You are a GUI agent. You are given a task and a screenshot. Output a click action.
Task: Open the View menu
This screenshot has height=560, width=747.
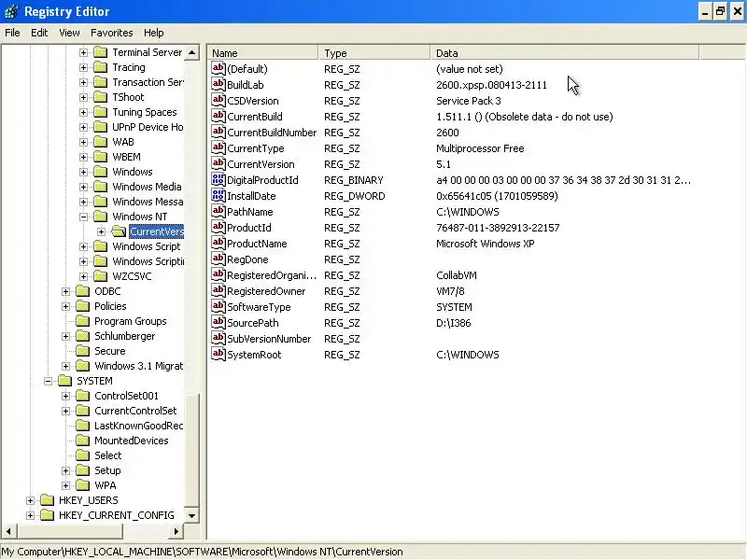coord(69,33)
